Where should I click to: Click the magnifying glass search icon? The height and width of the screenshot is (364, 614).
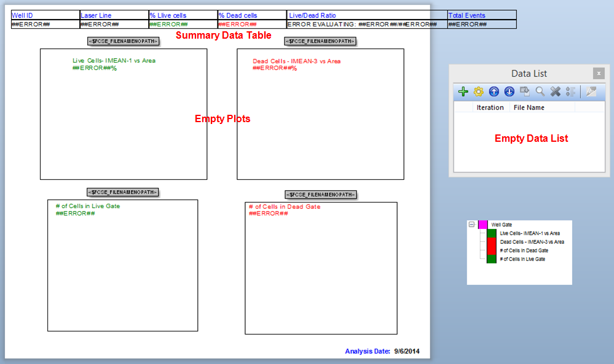click(x=540, y=91)
